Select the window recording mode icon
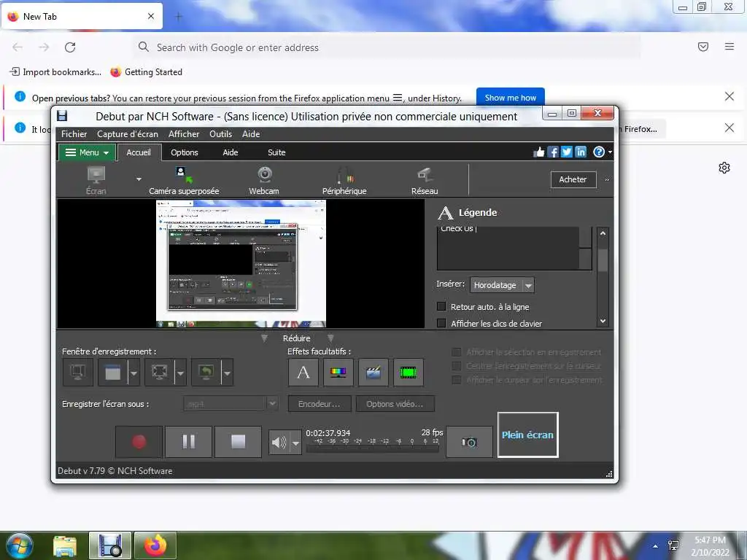Image resolution: width=747 pixels, height=560 pixels. (113, 372)
